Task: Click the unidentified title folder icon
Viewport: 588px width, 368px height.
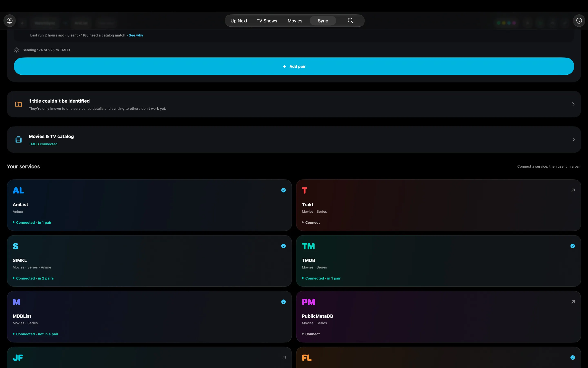Action: coord(18,104)
